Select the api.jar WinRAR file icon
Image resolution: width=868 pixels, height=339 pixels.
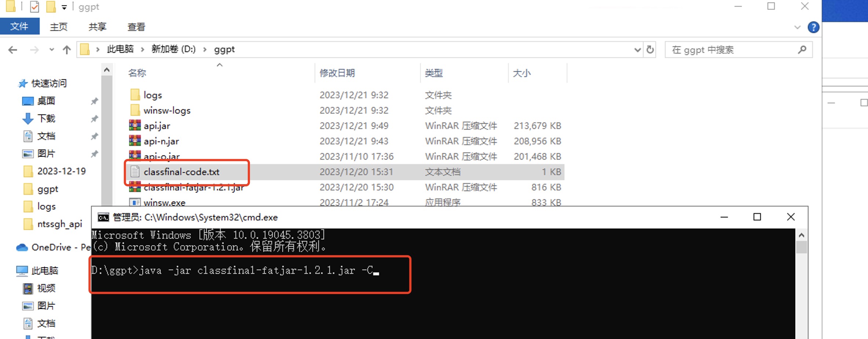pyautogui.click(x=135, y=126)
